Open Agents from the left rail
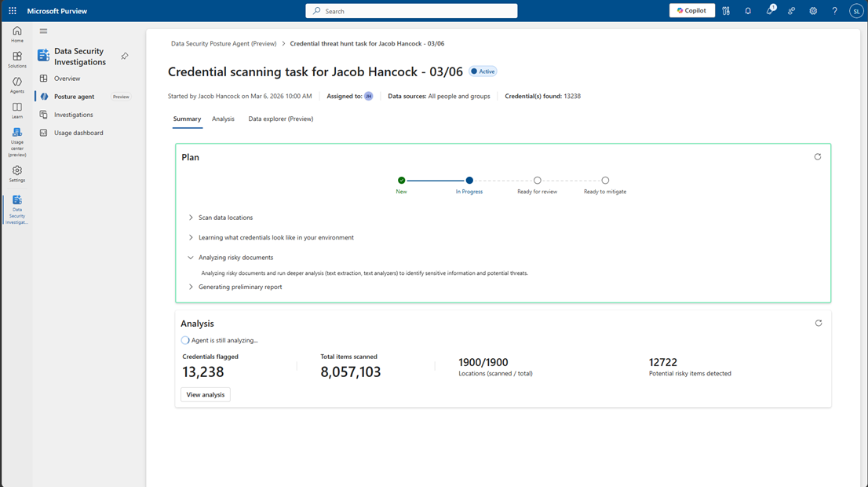The width and height of the screenshot is (868, 487). pyautogui.click(x=16, y=85)
